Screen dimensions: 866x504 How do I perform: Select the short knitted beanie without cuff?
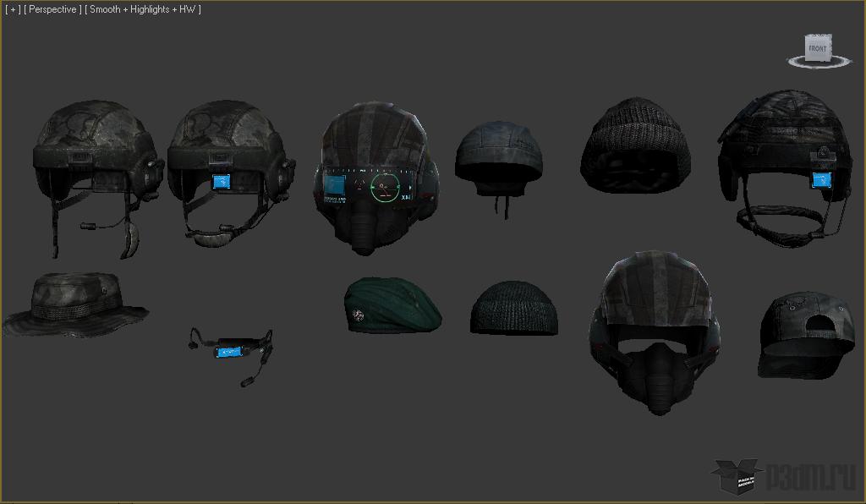(513, 307)
